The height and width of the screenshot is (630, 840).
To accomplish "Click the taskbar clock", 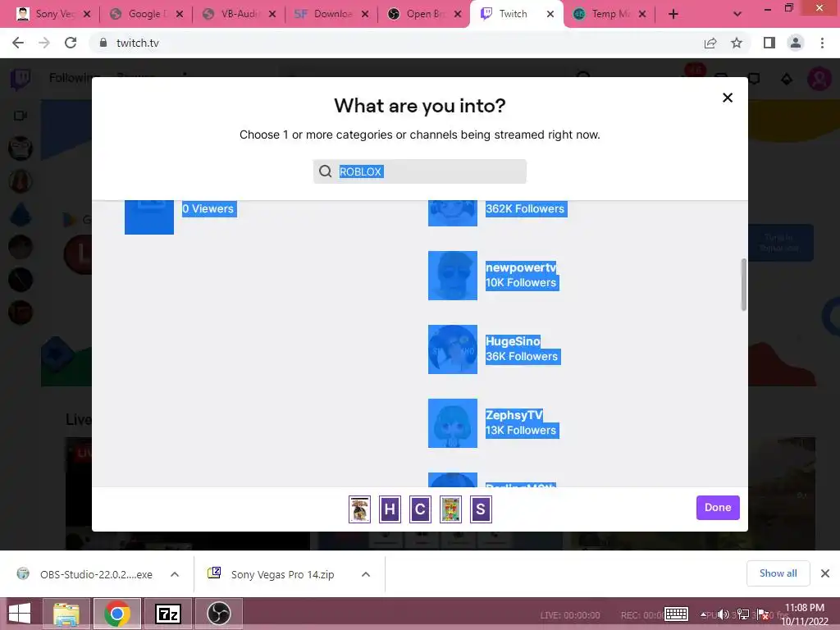I will coord(805,614).
